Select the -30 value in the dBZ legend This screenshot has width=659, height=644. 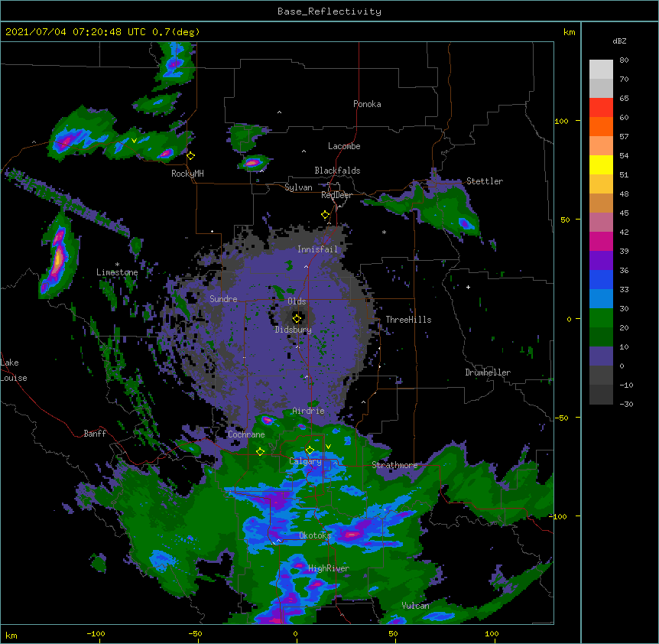[x=626, y=404]
